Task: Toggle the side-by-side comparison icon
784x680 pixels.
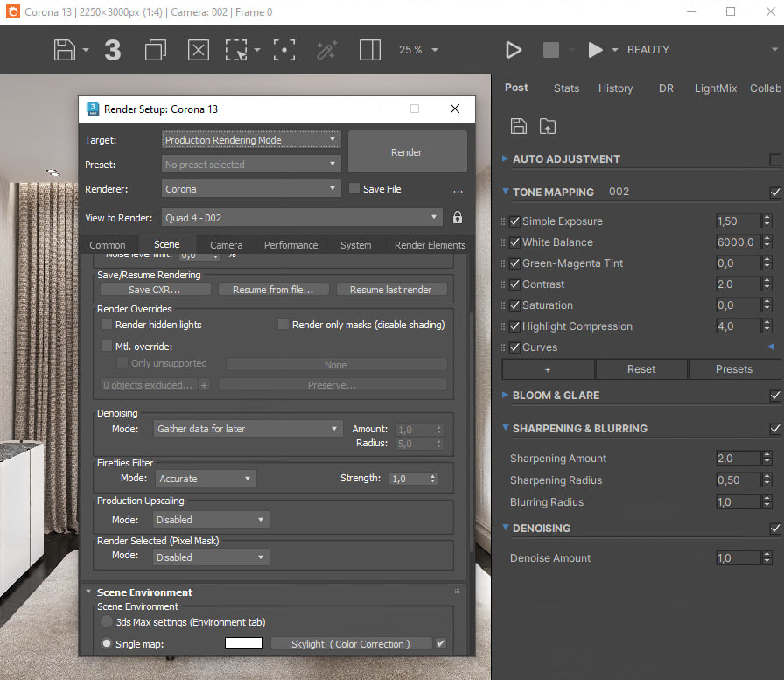Action: pyautogui.click(x=370, y=50)
